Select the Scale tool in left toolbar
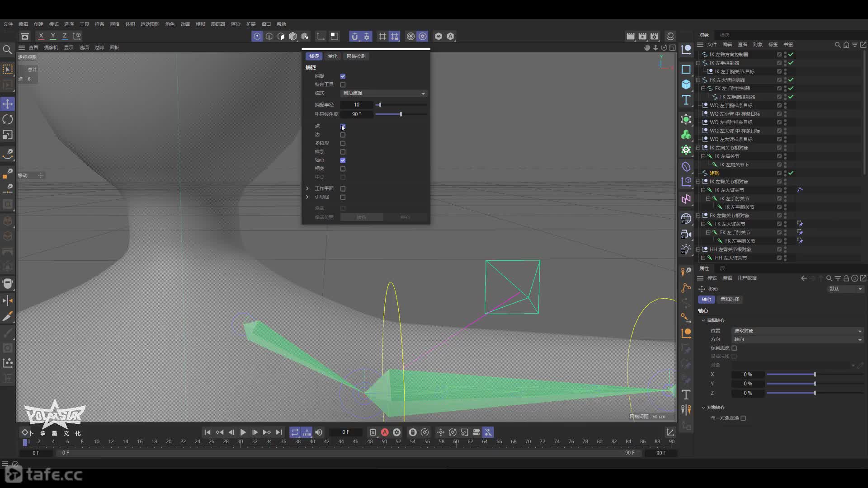This screenshot has width=868, height=488. click(x=8, y=135)
